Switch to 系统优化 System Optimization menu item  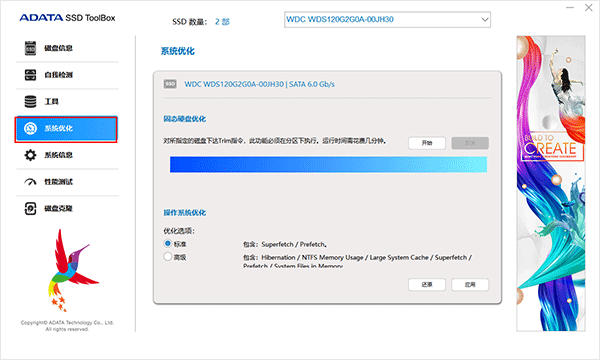(66, 129)
